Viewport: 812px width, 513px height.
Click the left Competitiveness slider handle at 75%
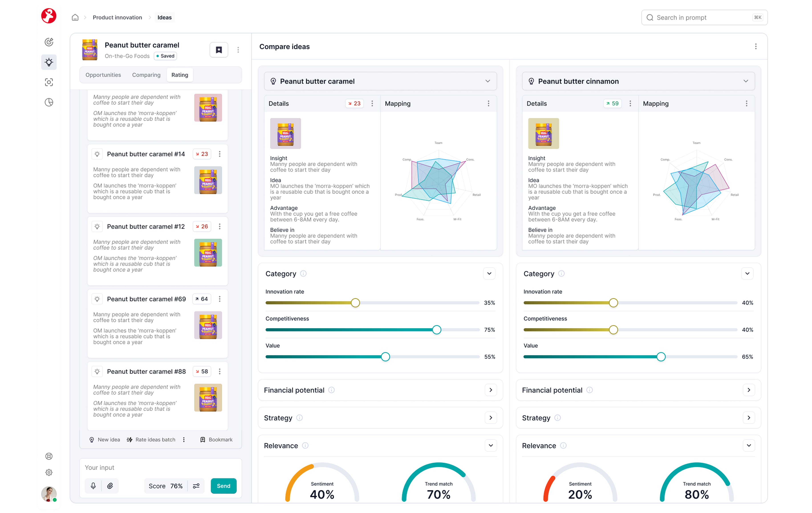tap(436, 330)
